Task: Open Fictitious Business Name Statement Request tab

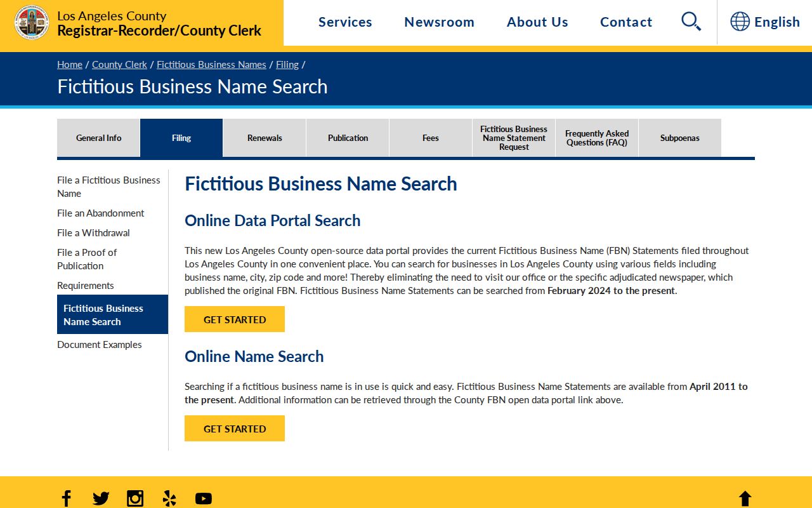Action: (514, 138)
